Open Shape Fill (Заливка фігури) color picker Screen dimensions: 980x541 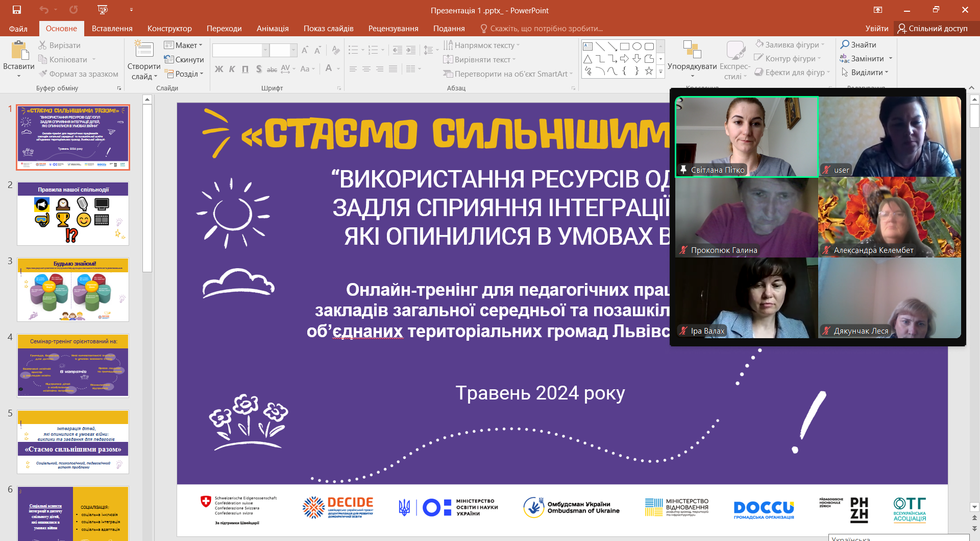pyautogui.click(x=791, y=44)
